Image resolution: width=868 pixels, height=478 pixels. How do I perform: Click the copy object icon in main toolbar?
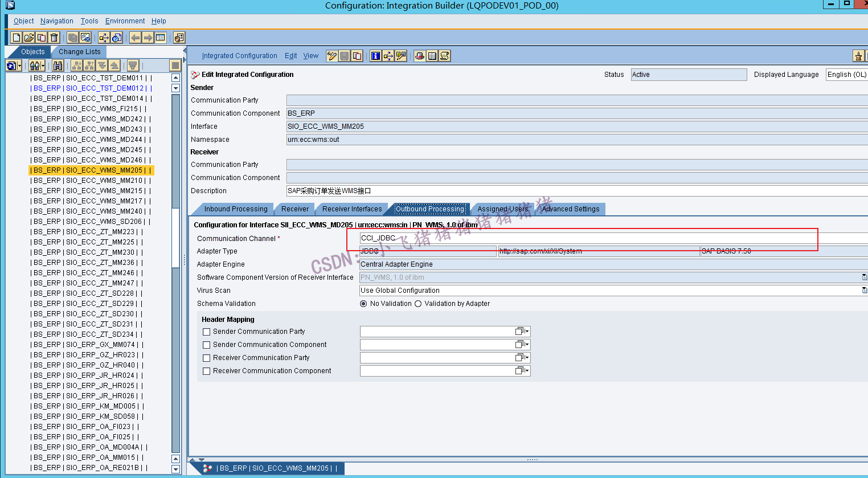[x=41, y=38]
